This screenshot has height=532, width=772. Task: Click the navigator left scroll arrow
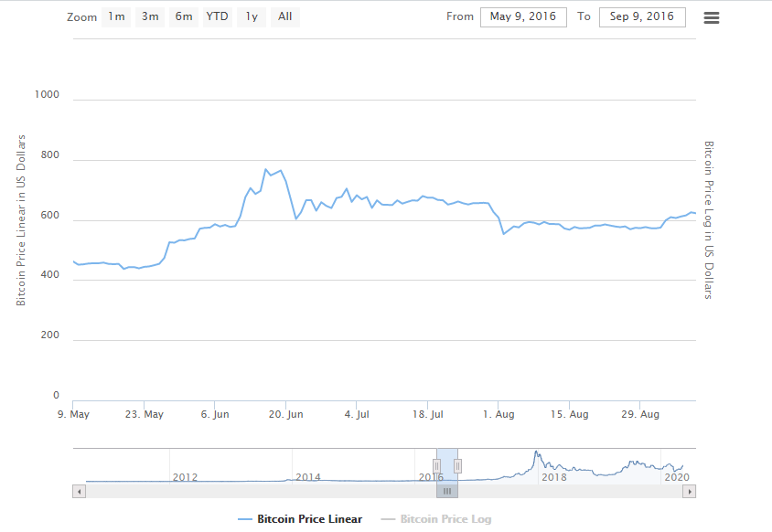[x=80, y=491]
